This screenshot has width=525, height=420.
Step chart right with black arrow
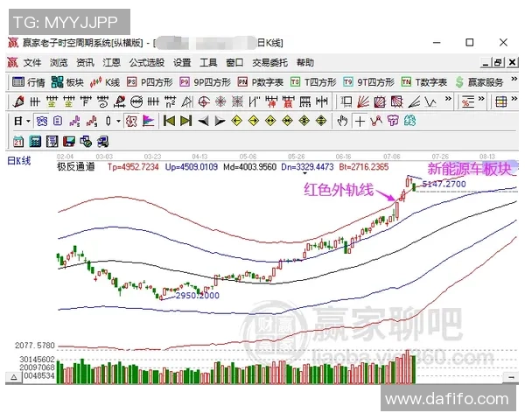point(220,121)
